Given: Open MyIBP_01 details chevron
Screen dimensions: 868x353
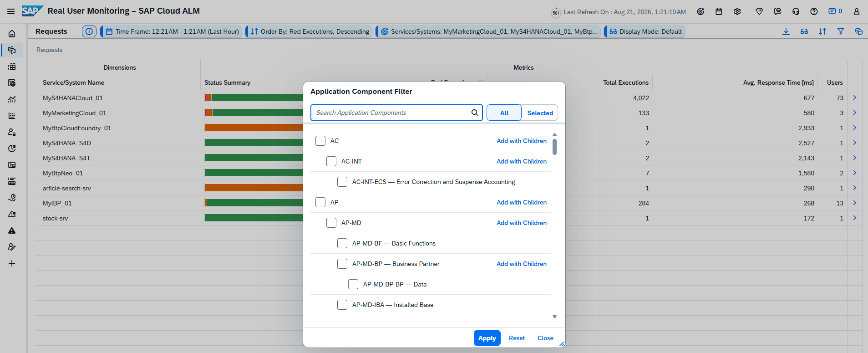Looking at the screenshot, I should pyautogui.click(x=855, y=203).
